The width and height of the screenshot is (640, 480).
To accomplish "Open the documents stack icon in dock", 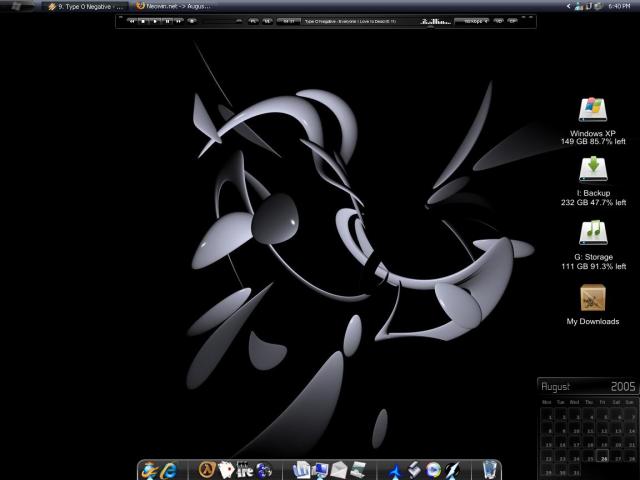I will pos(301,469).
